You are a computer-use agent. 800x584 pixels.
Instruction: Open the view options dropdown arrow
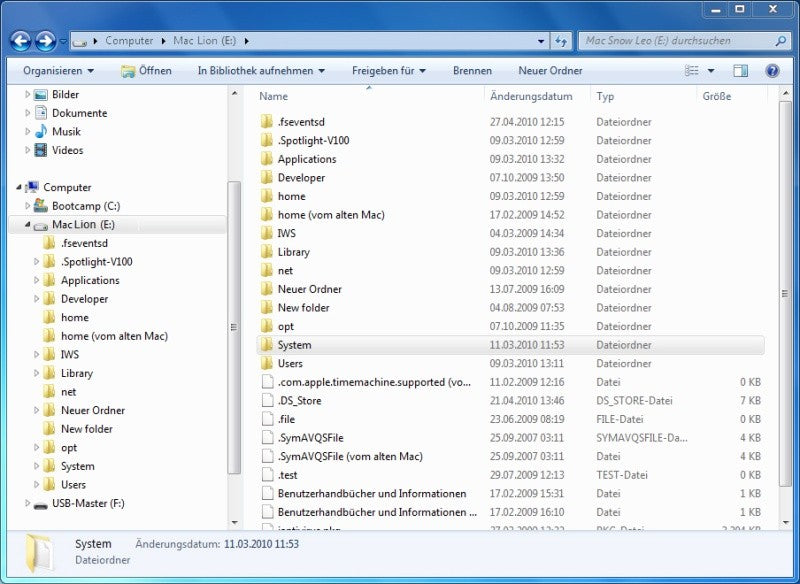(711, 71)
